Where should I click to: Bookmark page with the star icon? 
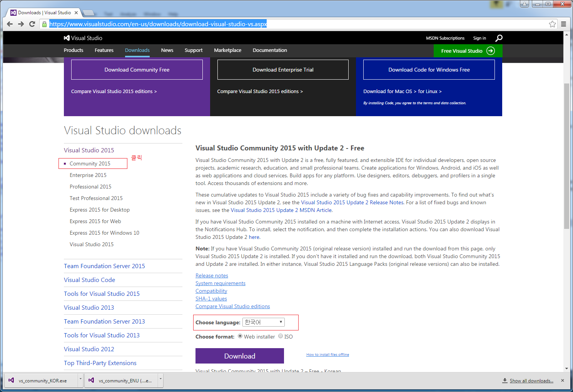[552, 24]
